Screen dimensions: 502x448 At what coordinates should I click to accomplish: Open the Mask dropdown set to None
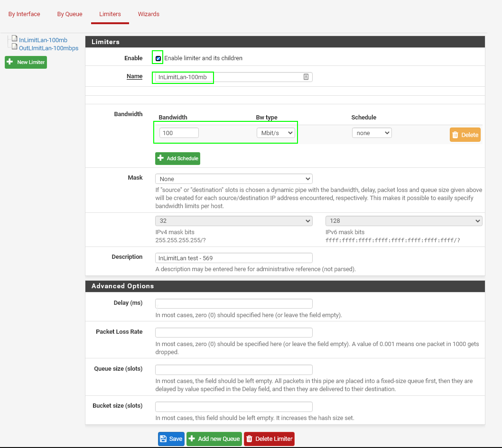point(234,179)
